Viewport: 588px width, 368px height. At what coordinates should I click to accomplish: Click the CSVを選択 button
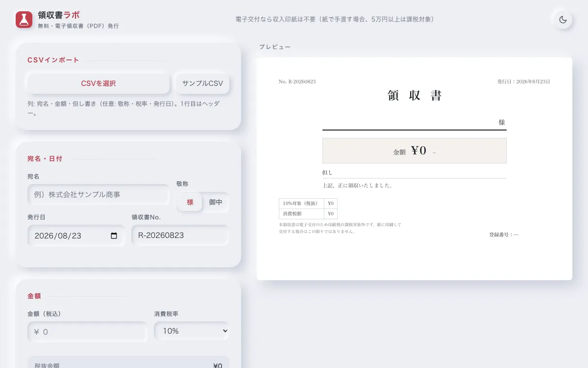[98, 83]
